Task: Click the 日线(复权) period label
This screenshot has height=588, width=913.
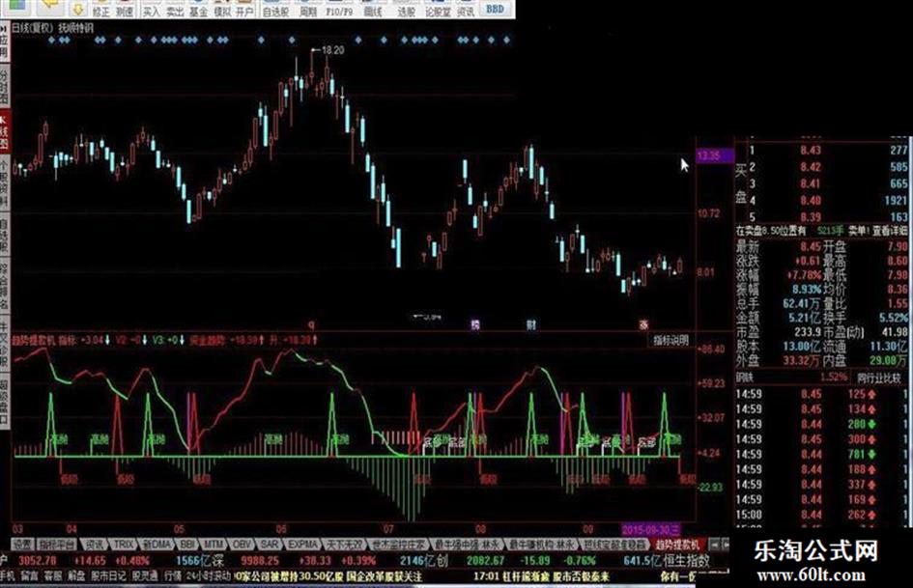Action: click(x=32, y=28)
